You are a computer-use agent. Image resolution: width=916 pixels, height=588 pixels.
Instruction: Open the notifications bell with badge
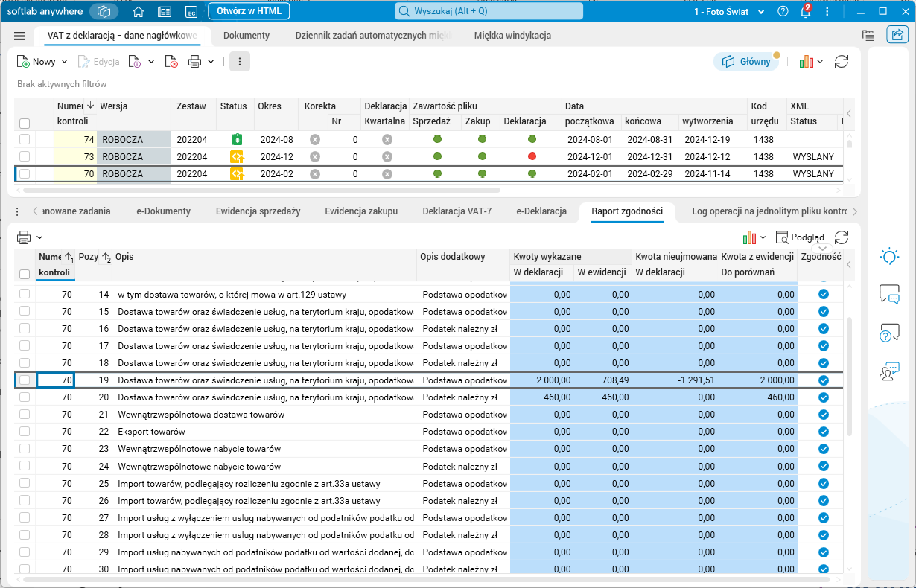click(x=805, y=12)
